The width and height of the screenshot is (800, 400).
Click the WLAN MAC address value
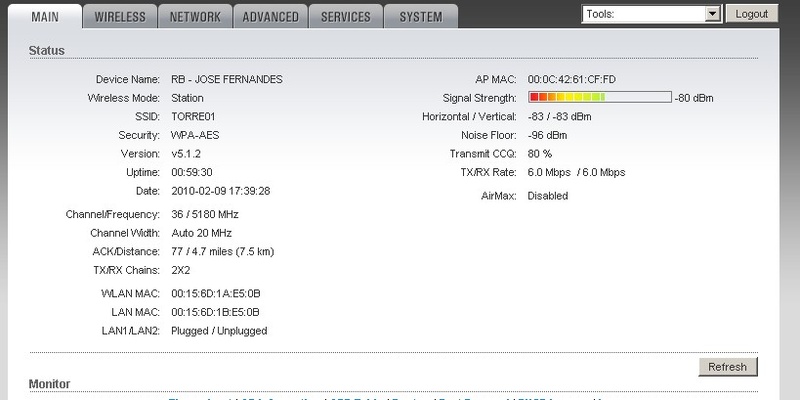pos(217,292)
